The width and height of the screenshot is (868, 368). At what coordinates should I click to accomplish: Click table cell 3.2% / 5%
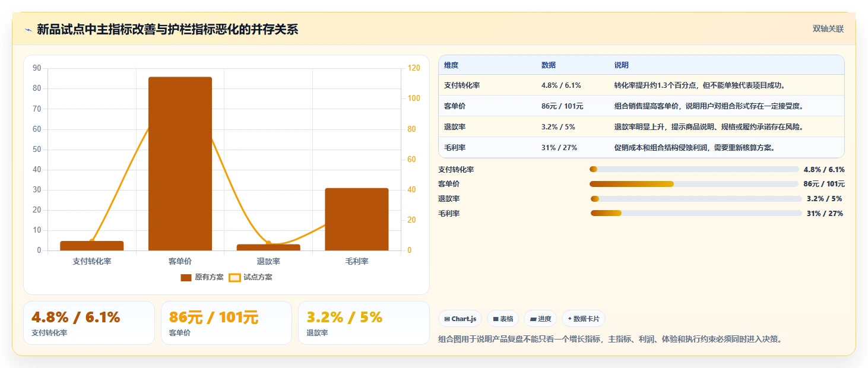[558, 127]
